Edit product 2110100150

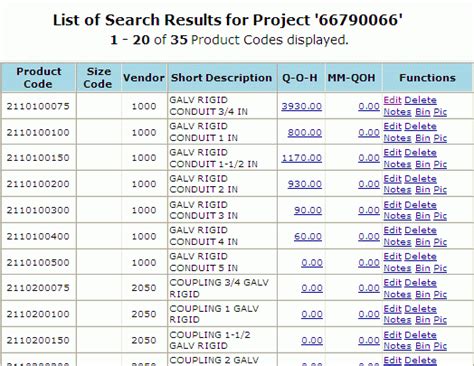392,152
